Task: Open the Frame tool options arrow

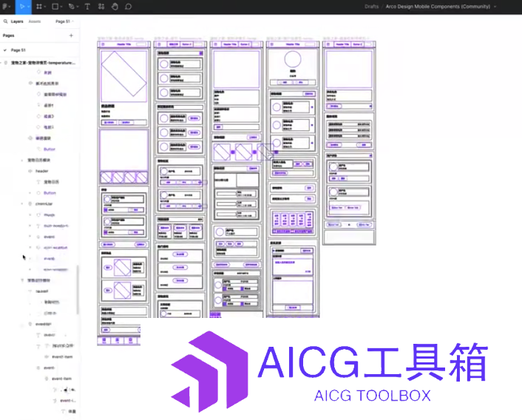Action: 45,7
